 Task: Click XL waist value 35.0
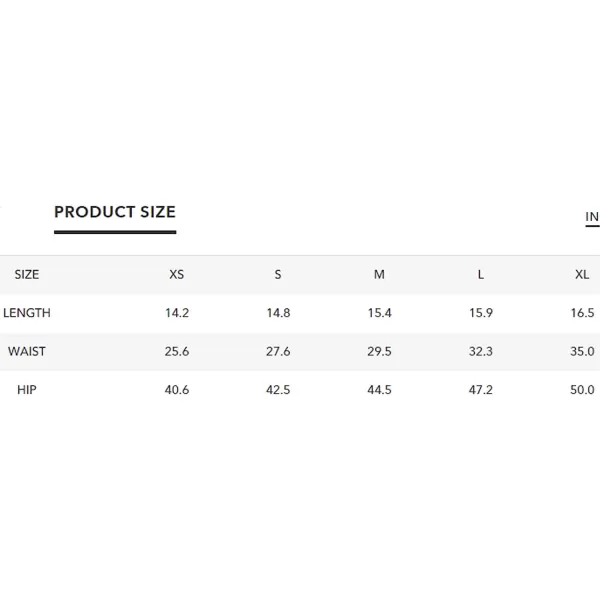click(x=582, y=351)
